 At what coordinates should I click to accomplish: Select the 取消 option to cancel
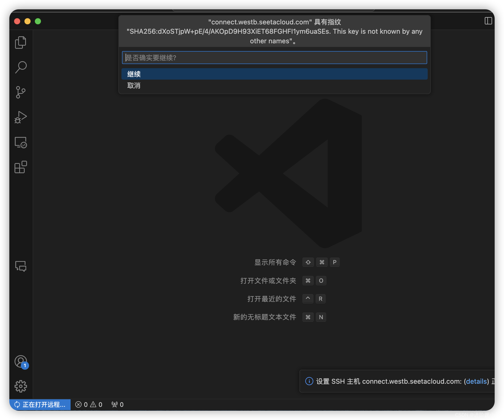pos(274,86)
